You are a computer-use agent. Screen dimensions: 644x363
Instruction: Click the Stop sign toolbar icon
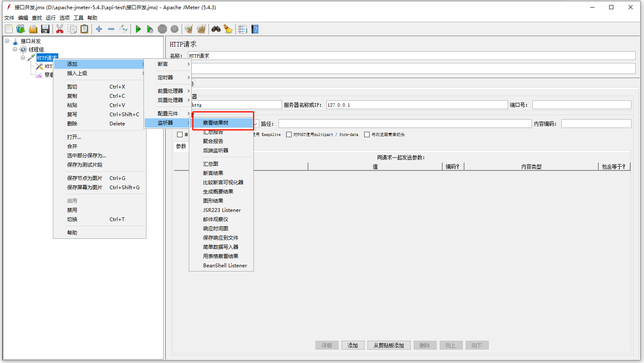[162, 29]
